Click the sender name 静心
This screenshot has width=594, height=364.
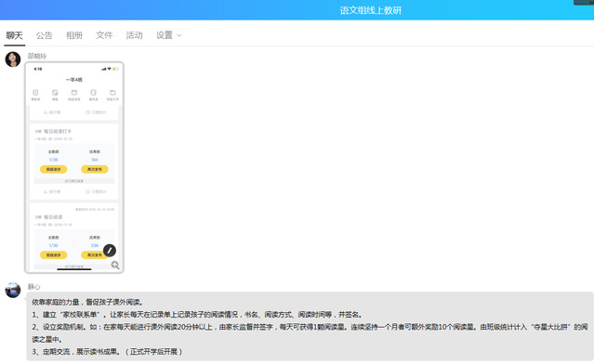pyautogui.click(x=33, y=286)
